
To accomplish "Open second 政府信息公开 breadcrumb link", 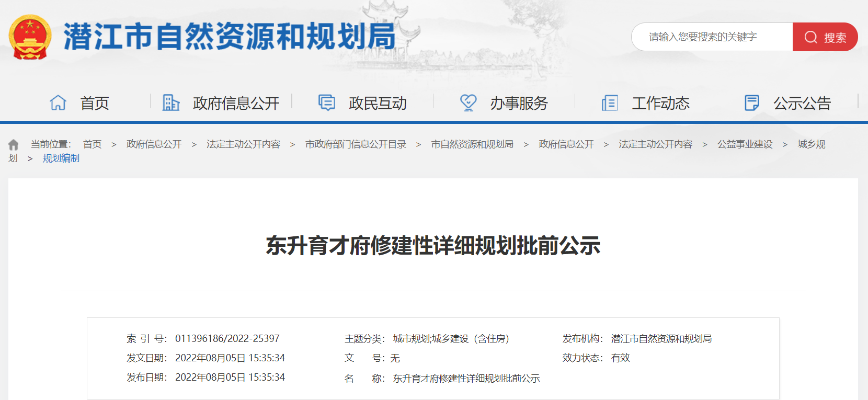I will 566,144.
